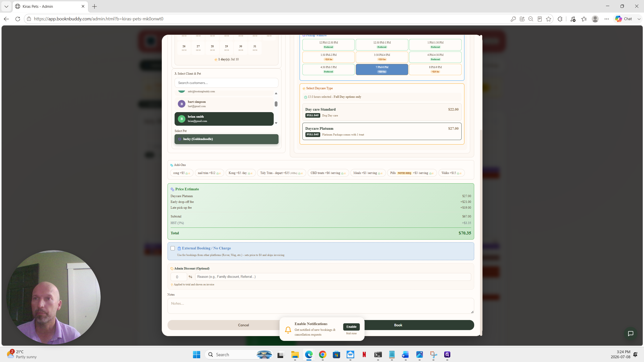Image resolution: width=644 pixels, height=362 pixels.
Task: Open Word from taskbar
Action: tap(405, 355)
